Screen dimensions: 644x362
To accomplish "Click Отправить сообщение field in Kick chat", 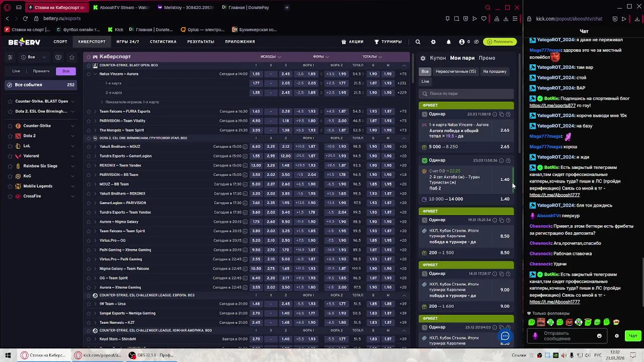I will [567, 336].
